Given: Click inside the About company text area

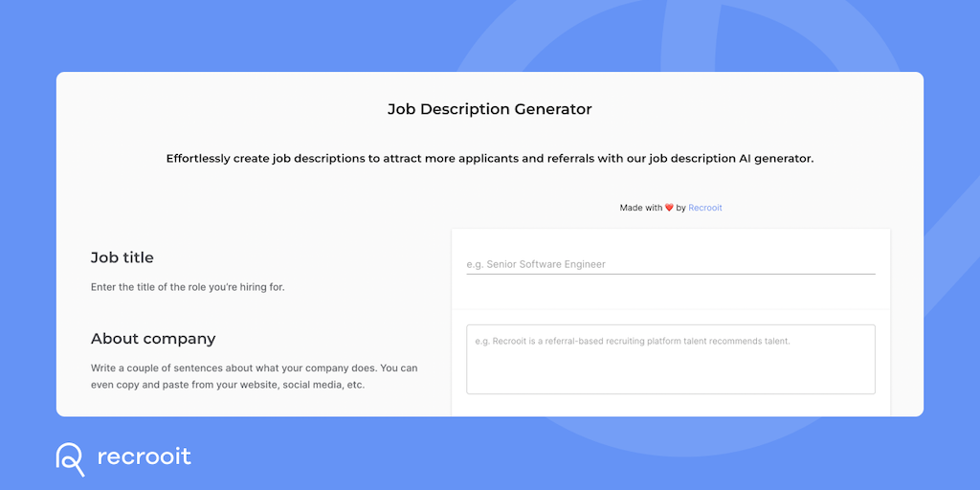Looking at the screenshot, I should [x=670, y=360].
